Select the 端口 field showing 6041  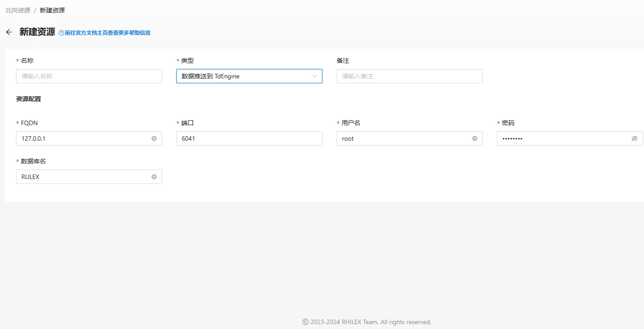click(249, 138)
